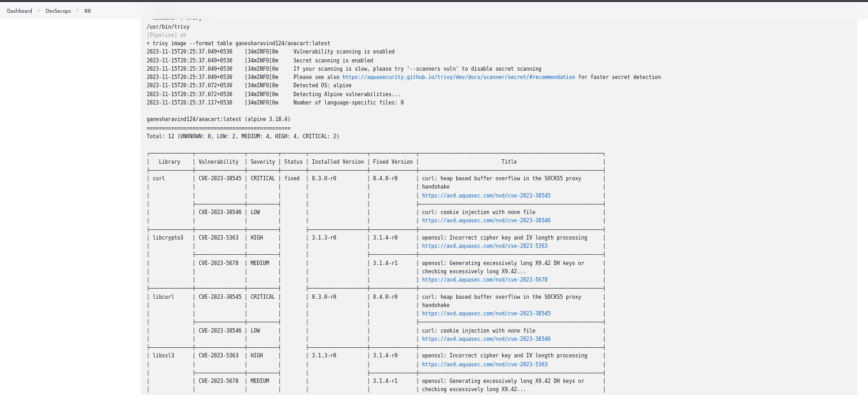868x395 pixels.
Task: Go to the DevSecops breadcrumb
Action: [x=58, y=11]
